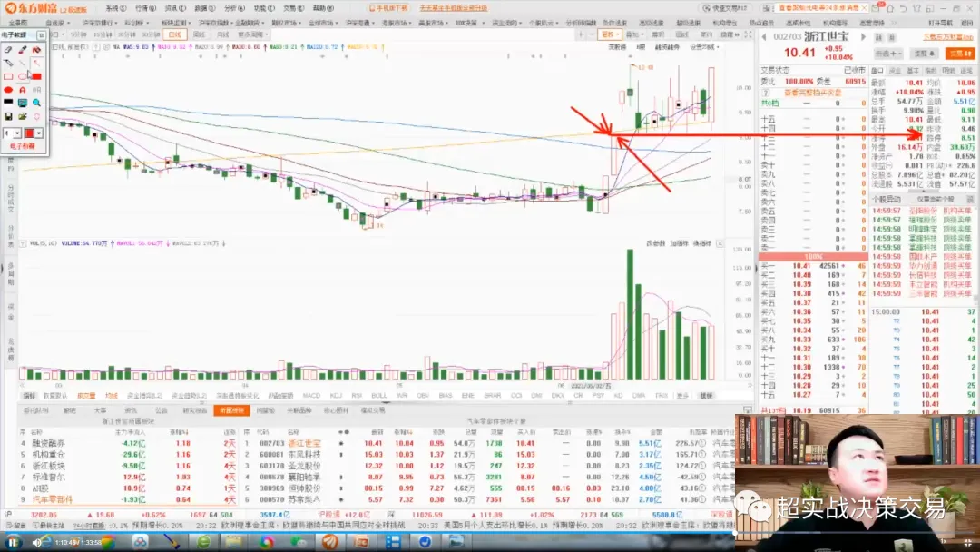Click the 快速交易F12 button
980x552 pixels.
point(725,8)
